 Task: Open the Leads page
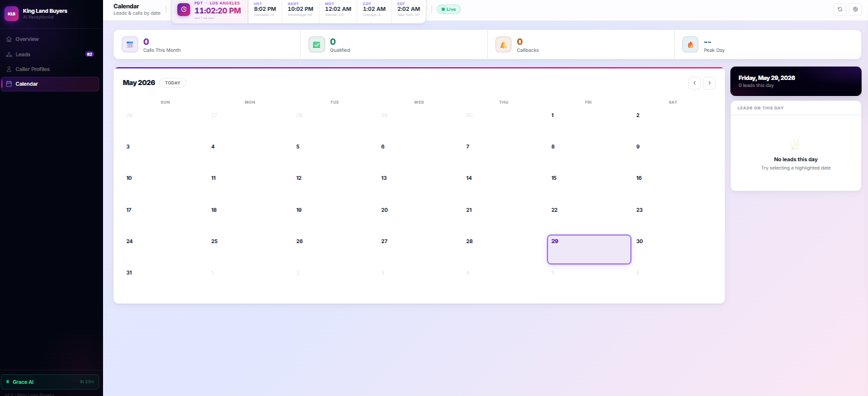(50, 54)
